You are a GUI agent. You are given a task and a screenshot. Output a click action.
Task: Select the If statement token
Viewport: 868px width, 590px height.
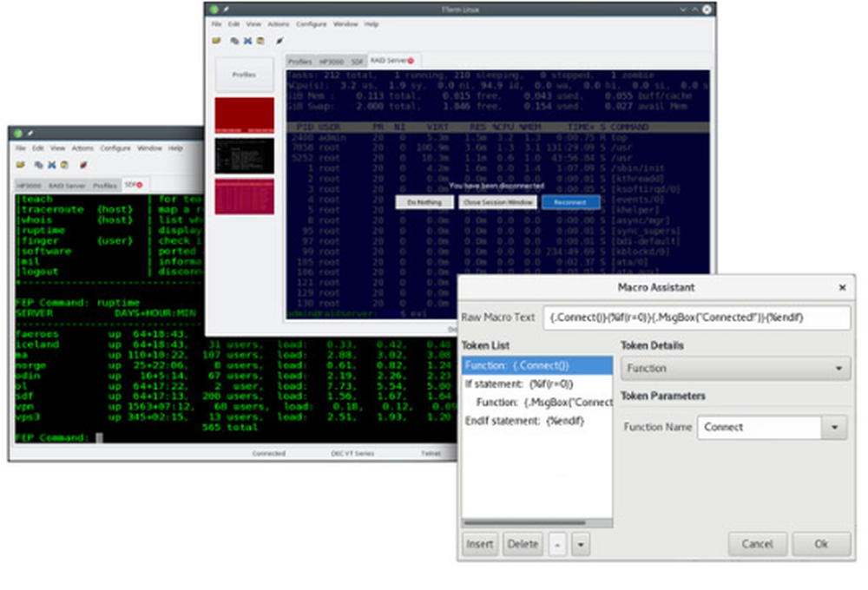point(537,384)
